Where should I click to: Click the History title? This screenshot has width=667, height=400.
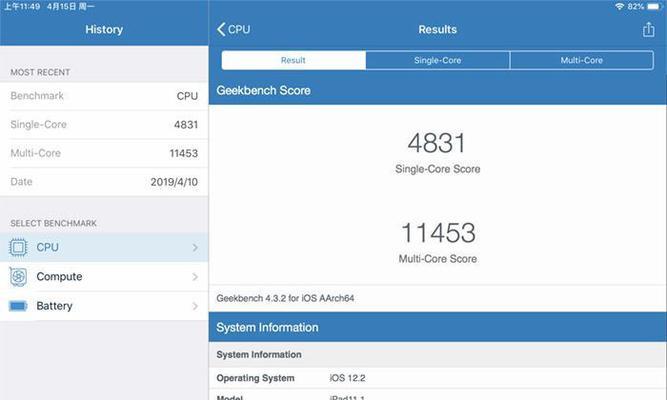tap(104, 29)
